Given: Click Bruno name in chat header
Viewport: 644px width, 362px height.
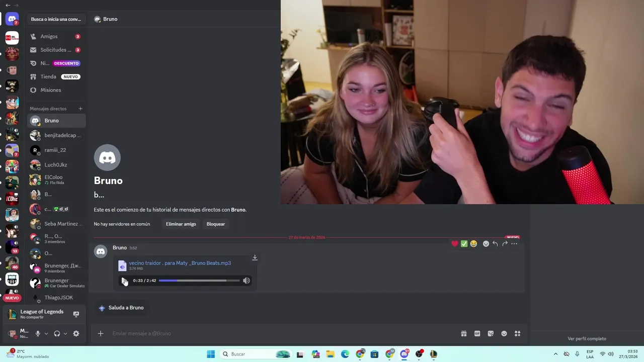Looking at the screenshot, I should pos(110,19).
